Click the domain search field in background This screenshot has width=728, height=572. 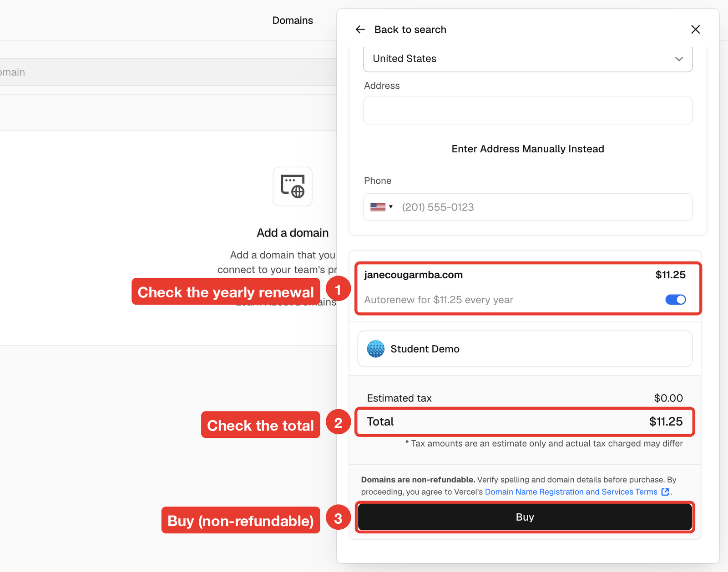pyautogui.click(x=168, y=72)
